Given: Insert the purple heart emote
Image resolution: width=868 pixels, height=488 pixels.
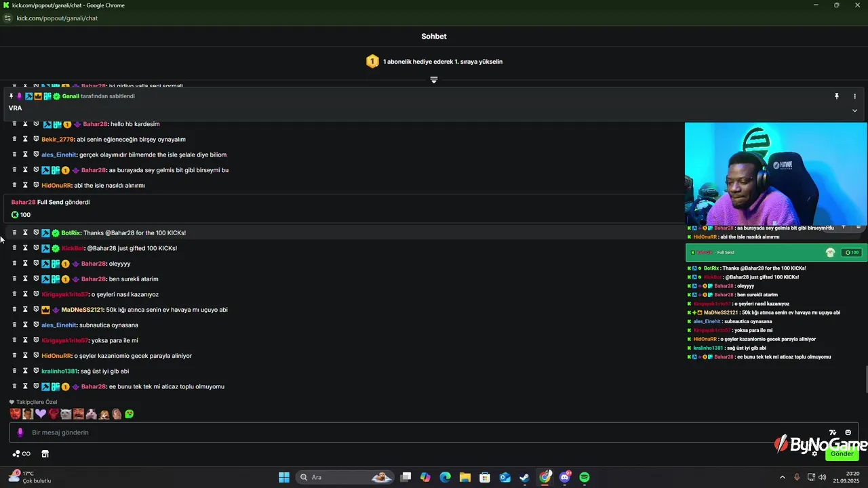Looking at the screenshot, I should (x=41, y=414).
